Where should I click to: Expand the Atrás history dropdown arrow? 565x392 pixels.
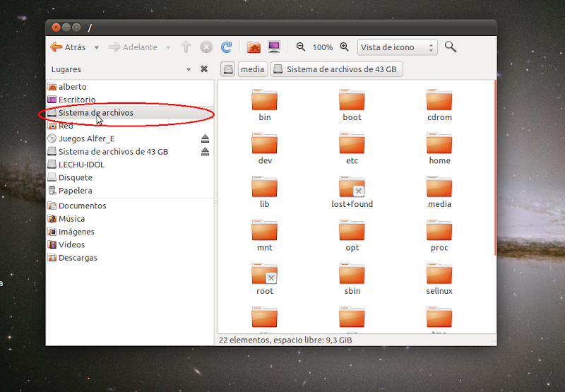pos(97,47)
